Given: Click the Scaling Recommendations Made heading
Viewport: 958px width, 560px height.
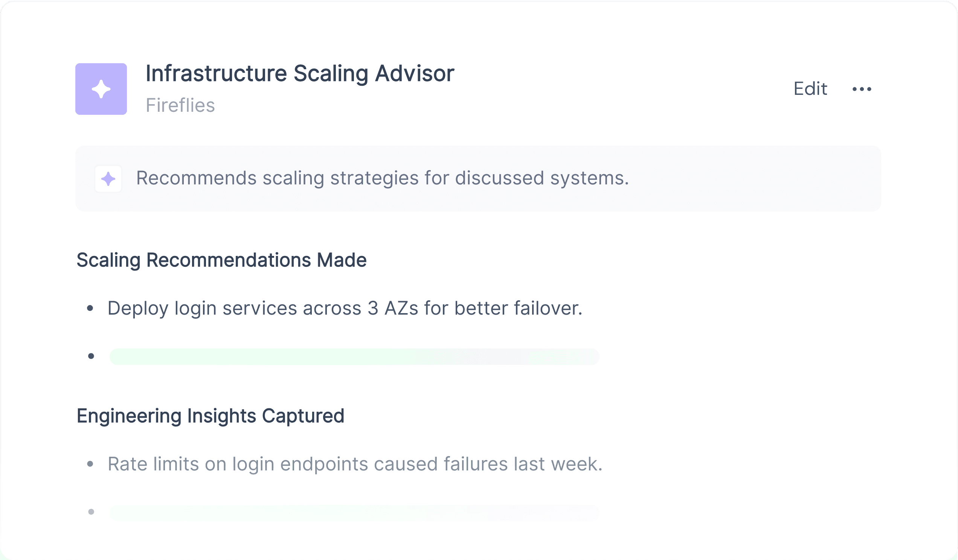Looking at the screenshot, I should (x=222, y=260).
